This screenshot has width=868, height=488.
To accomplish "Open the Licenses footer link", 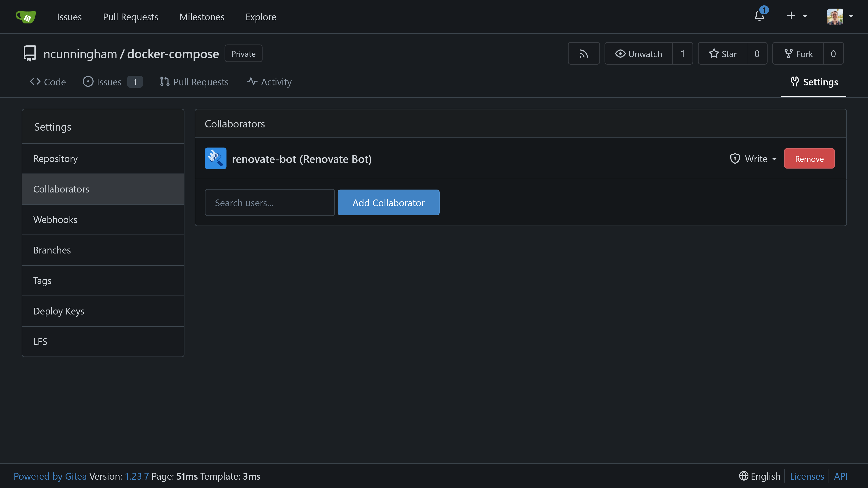I will (807, 476).
